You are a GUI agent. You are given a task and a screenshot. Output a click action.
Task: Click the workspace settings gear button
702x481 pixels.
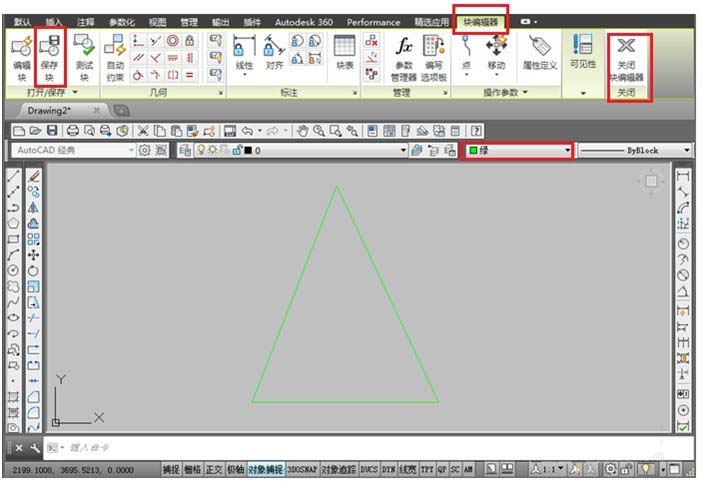point(144,150)
